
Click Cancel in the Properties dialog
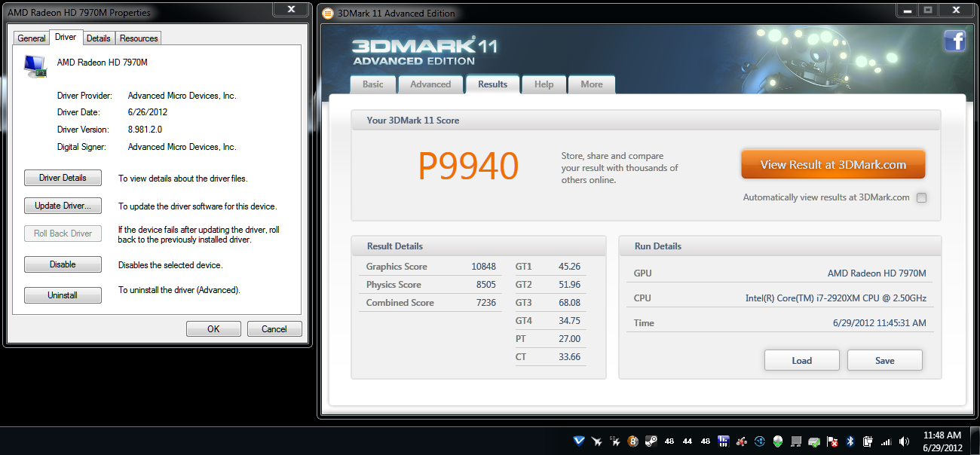click(274, 328)
